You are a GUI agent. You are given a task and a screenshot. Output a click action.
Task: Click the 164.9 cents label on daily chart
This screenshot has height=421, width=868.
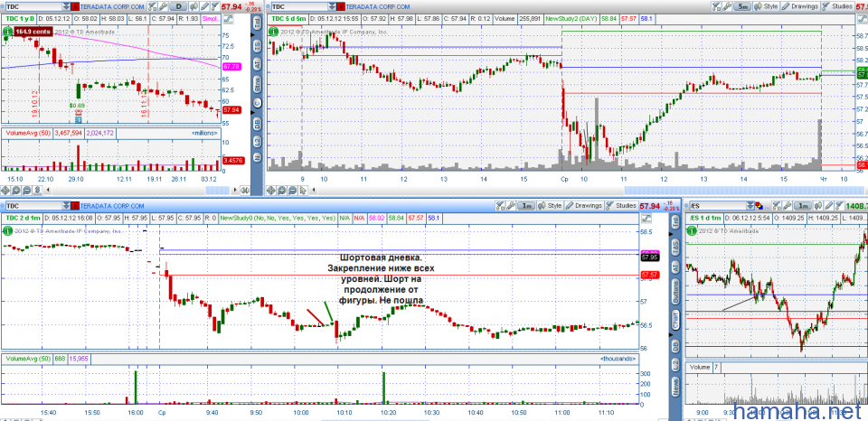tap(33, 32)
